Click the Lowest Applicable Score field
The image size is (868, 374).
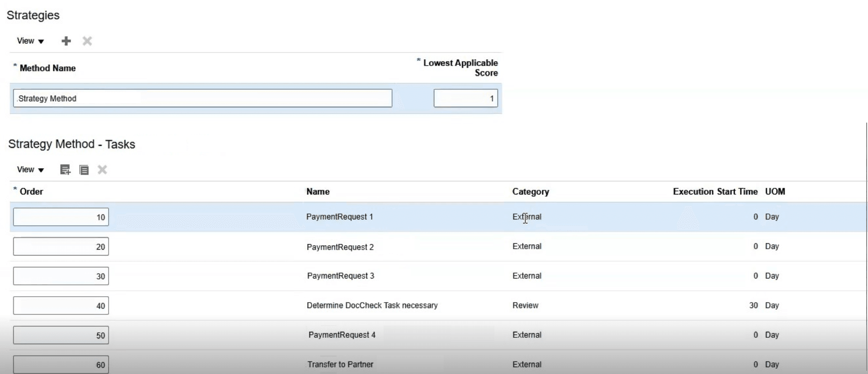[466, 98]
